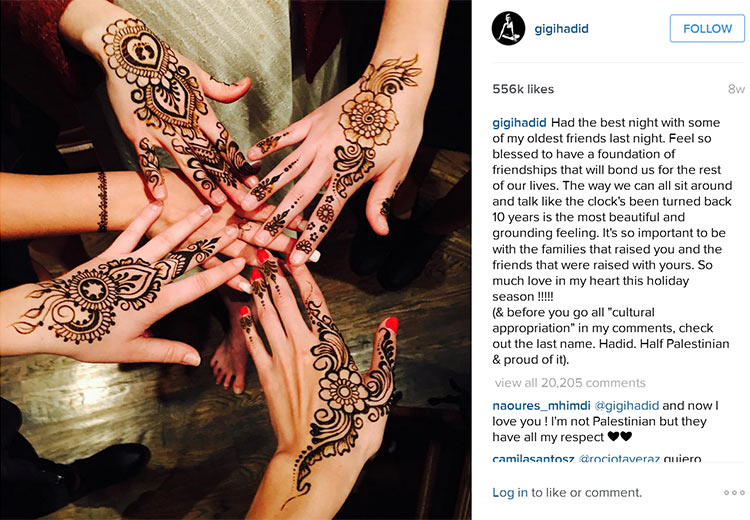View the 556k likes count
This screenshot has width=750, height=520.
(523, 89)
